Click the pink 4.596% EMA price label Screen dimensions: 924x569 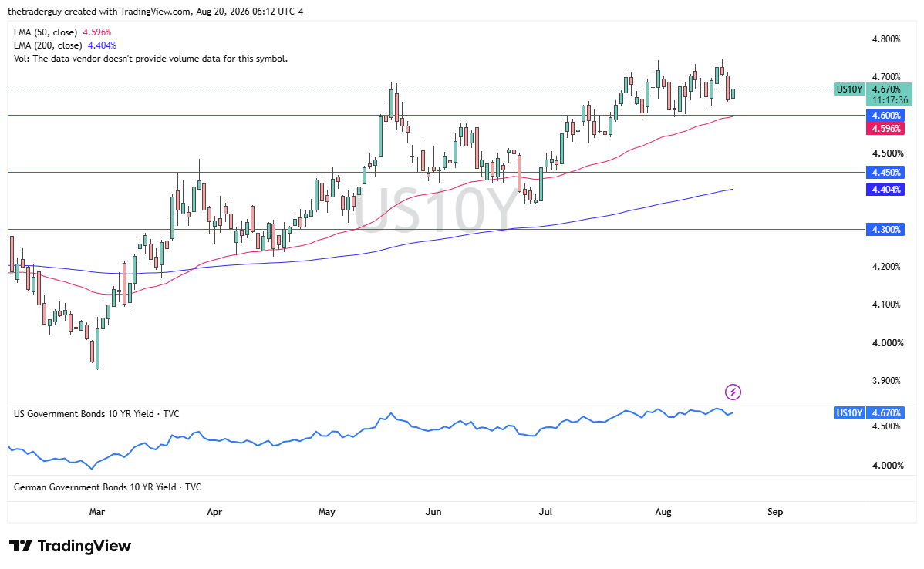(x=885, y=129)
